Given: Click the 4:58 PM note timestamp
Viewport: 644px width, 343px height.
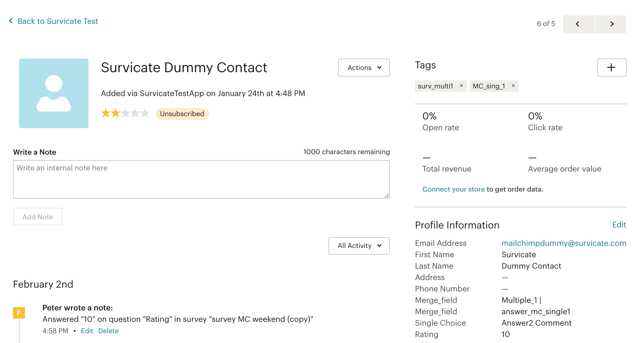Looking at the screenshot, I should pos(55,331).
